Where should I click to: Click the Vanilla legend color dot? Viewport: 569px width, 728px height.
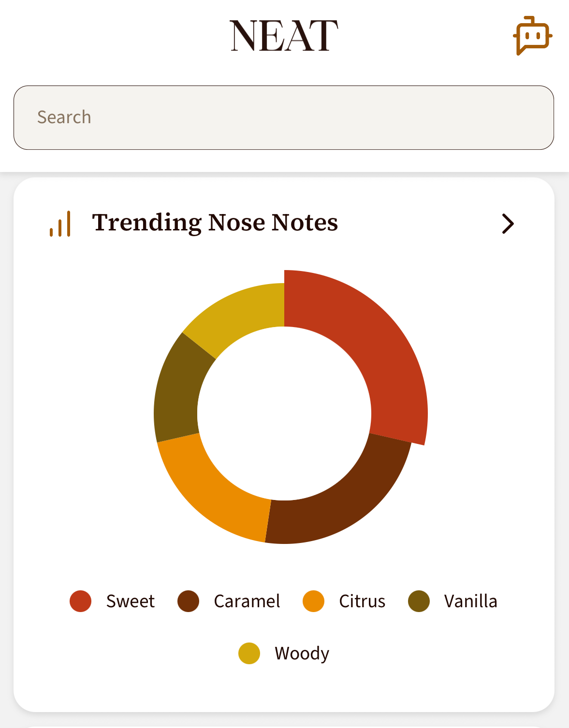[419, 601]
